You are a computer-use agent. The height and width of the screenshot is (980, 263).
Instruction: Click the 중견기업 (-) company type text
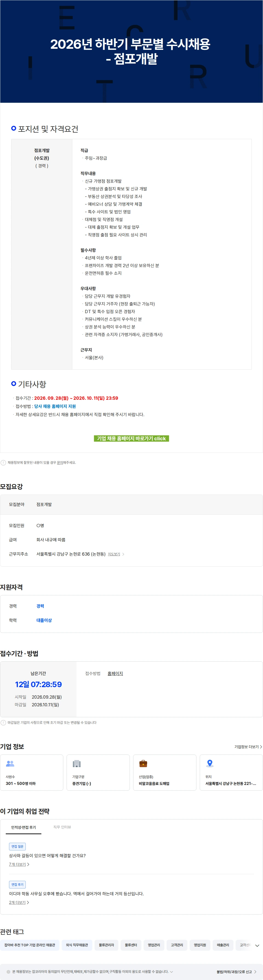[82, 783]
